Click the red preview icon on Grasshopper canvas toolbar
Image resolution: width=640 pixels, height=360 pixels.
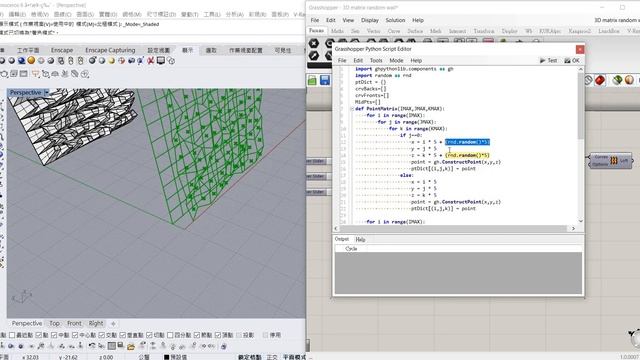pyautogui.click(x=600, y=80)
